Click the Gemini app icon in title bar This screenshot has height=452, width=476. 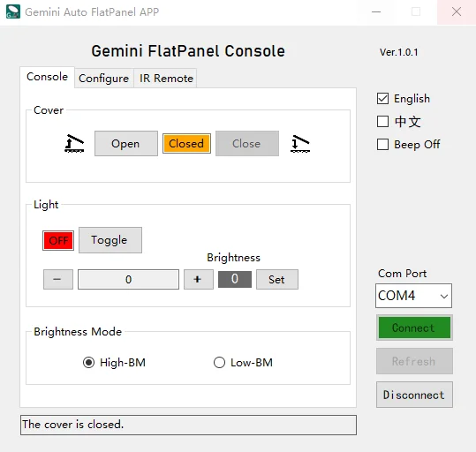13,11
